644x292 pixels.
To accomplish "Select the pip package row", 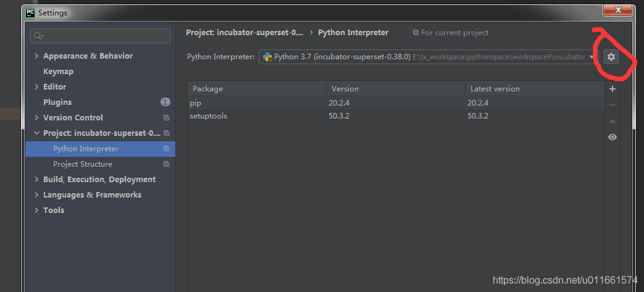I will click(x=396, y=103).
